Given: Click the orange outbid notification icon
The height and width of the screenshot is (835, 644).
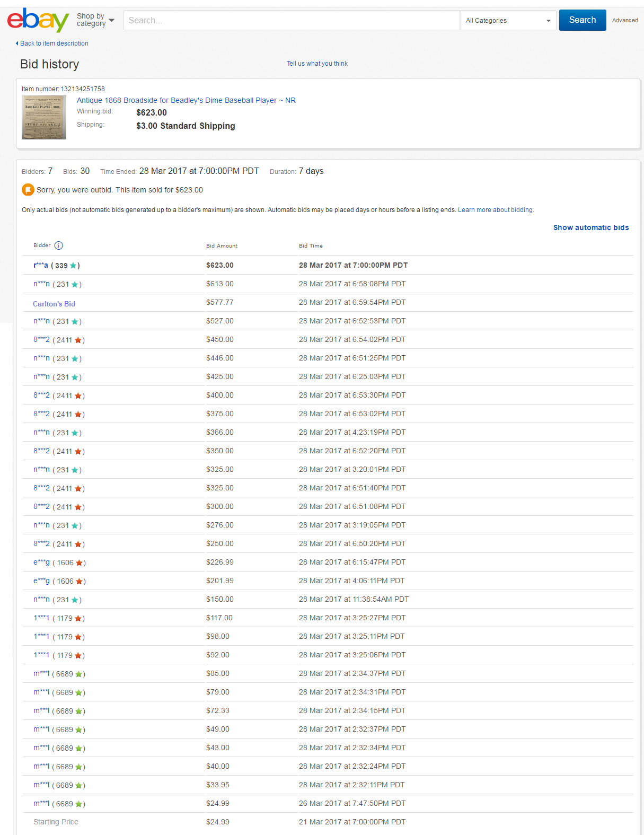Looking at the screenshot, I should pos(28,190).
